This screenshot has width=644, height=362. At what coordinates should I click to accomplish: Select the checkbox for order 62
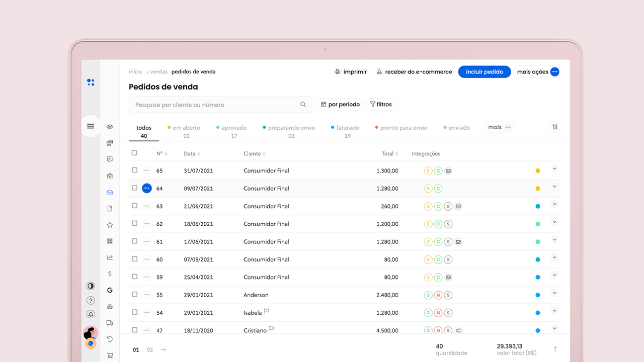click(134, 223)
